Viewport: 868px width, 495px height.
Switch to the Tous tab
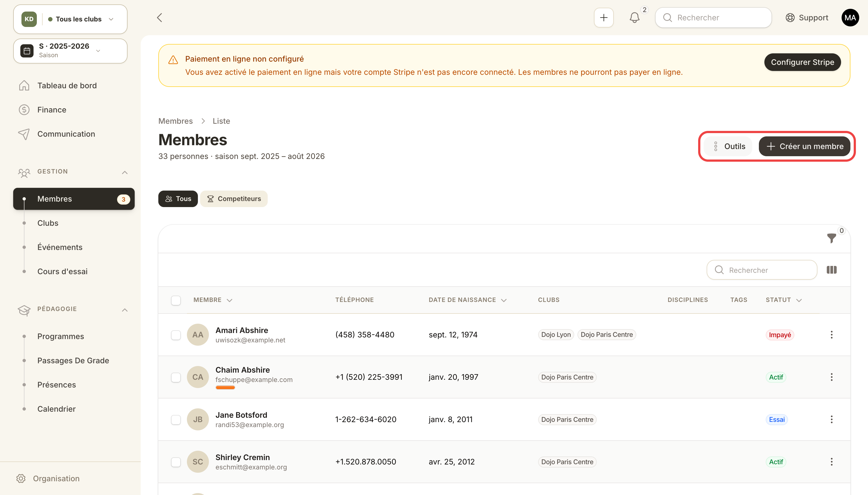pos(178,199)
